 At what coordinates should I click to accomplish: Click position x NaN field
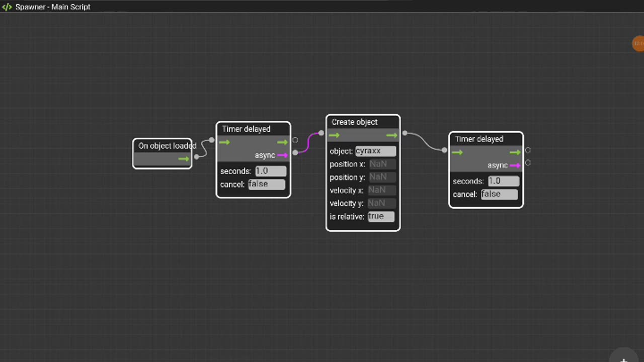[x=382, y=164]
